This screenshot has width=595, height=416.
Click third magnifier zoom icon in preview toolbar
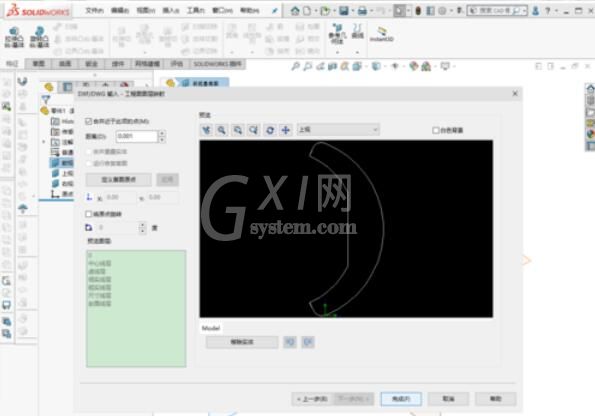253,130
